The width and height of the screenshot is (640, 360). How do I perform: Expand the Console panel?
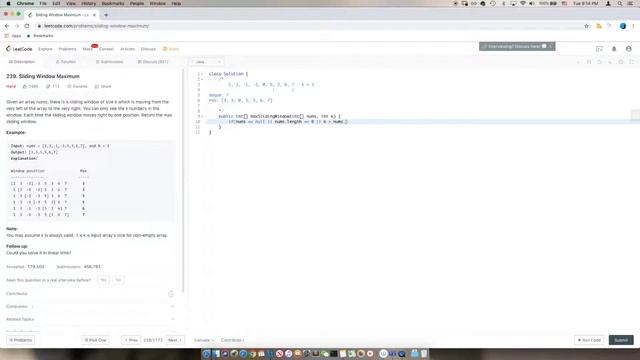[x=204, y=340]
